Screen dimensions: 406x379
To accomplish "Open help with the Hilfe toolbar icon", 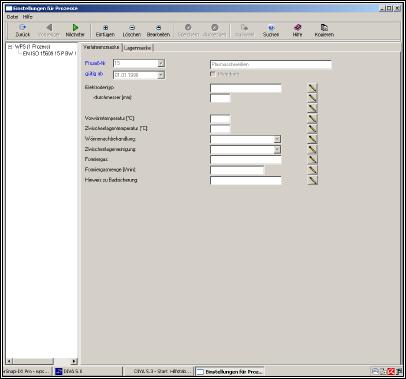I will coord(297,30).
